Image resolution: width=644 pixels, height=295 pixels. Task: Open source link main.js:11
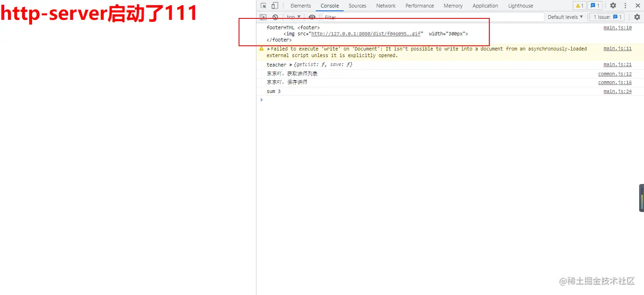(x=617, y=49)
